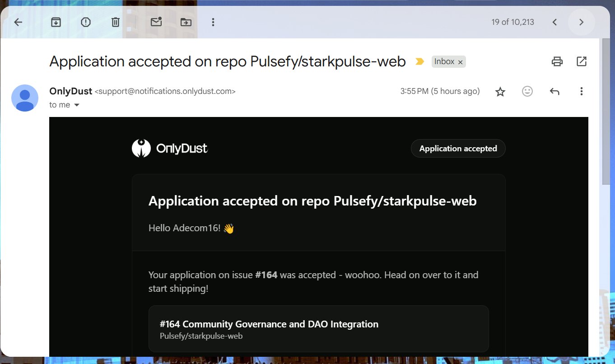Image resolution: width=615 pixels, height=364 pixels.
Task: Go to the newer email arrow
Action: (x=555, y=22)
